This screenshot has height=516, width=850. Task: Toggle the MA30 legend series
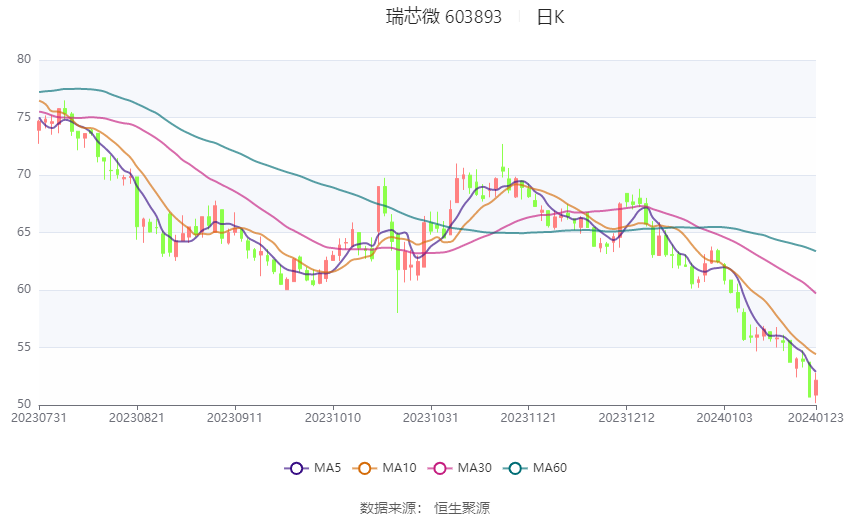click(460, 468)
